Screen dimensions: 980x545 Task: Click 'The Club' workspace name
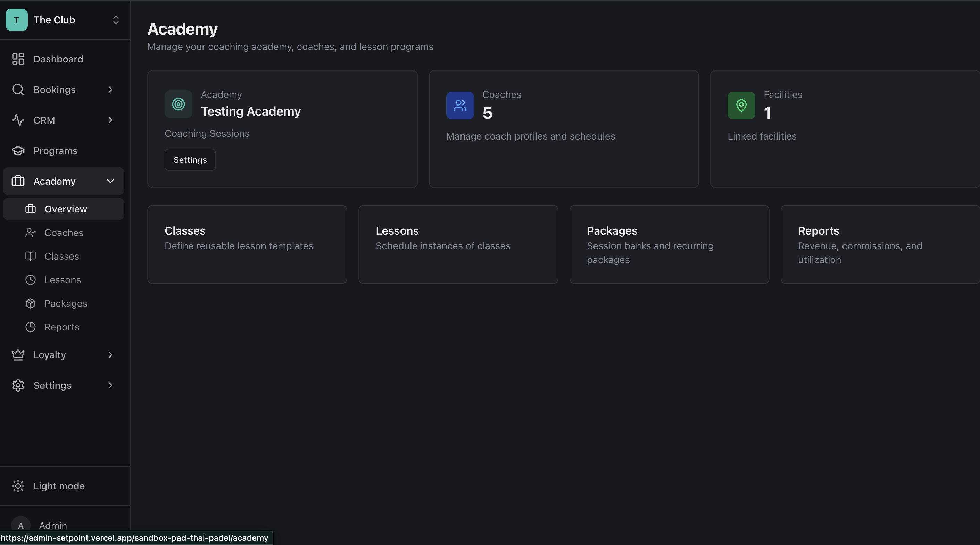tap(54, 20)
